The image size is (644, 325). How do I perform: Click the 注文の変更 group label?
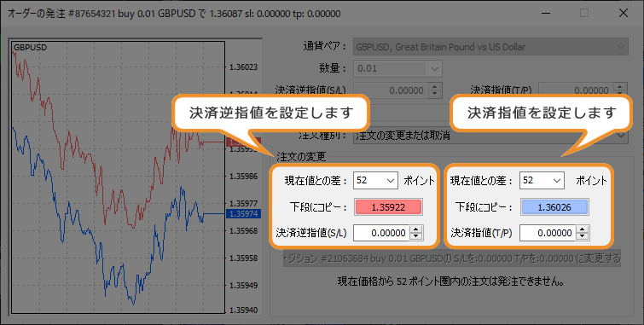301,157
